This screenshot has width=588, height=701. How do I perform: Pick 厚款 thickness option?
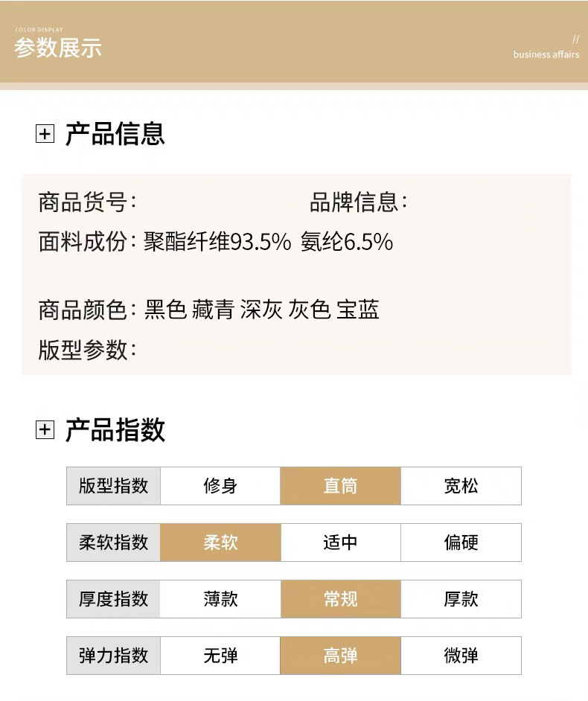coord(461,599)
